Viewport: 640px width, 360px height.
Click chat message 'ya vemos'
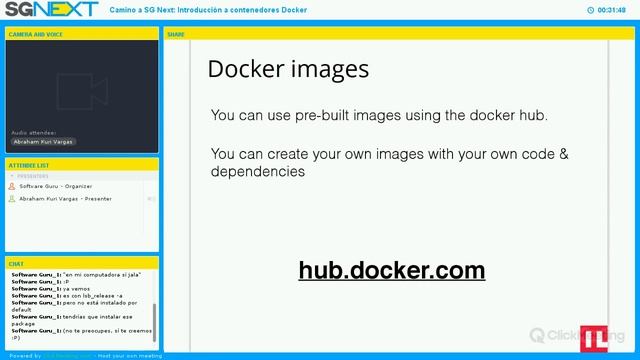51,289
